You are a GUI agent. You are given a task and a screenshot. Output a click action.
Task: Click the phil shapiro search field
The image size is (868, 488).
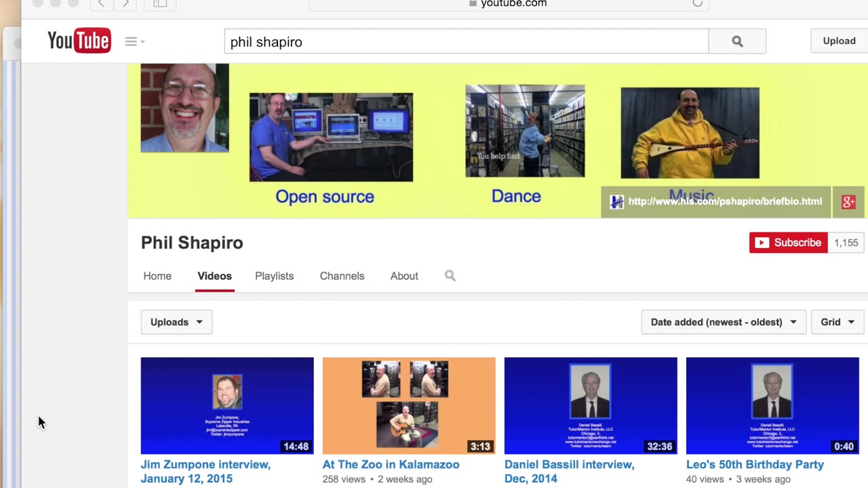[467, 41]
